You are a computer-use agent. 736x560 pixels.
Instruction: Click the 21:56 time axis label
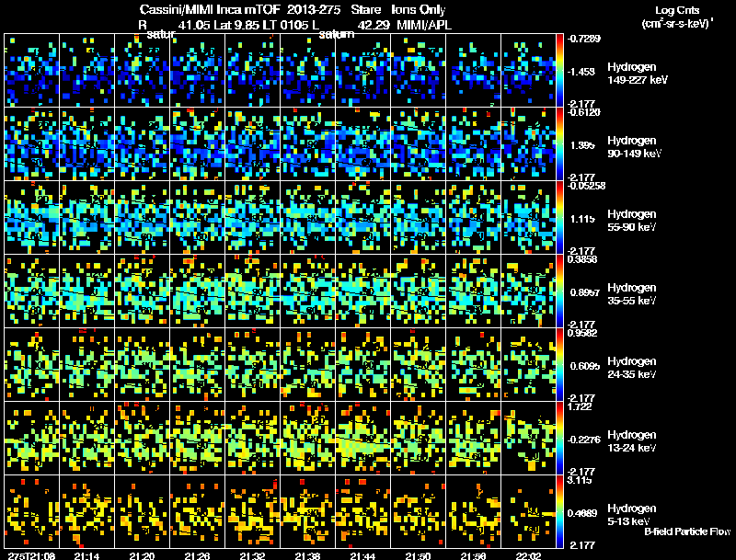tap(473, 555)
